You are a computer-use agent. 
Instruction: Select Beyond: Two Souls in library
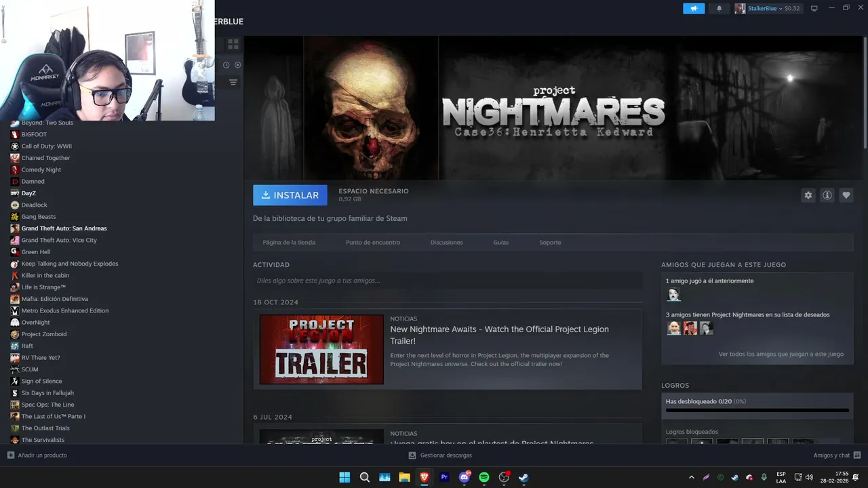point(47,123)
